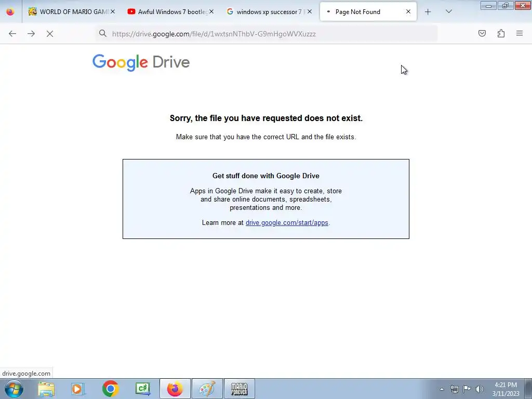Stop loading the page with X button
Screen dimensions: 532x399
pyautogui.click(x=50, y=34)
